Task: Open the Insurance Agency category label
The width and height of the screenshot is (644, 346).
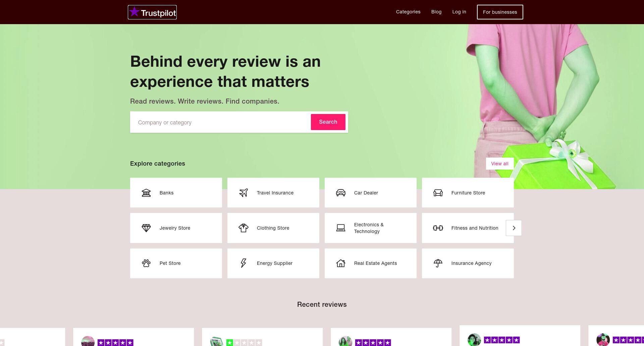Action: click(x=471, y=263)
